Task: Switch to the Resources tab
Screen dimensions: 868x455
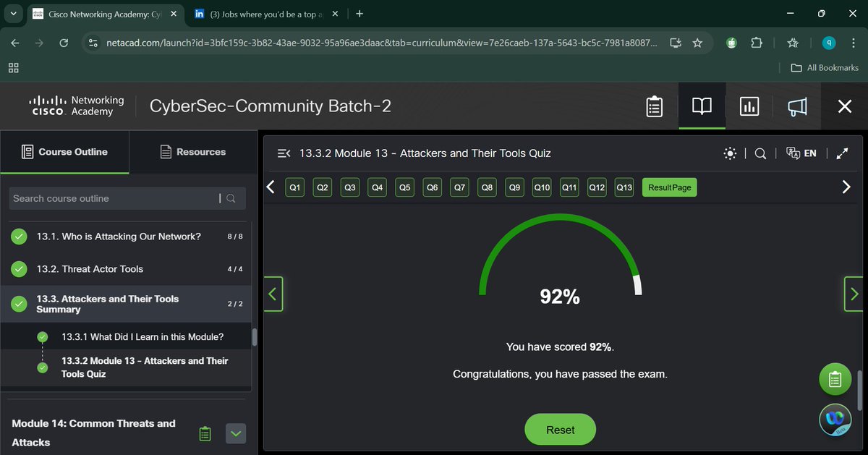Action: (192, 151)
